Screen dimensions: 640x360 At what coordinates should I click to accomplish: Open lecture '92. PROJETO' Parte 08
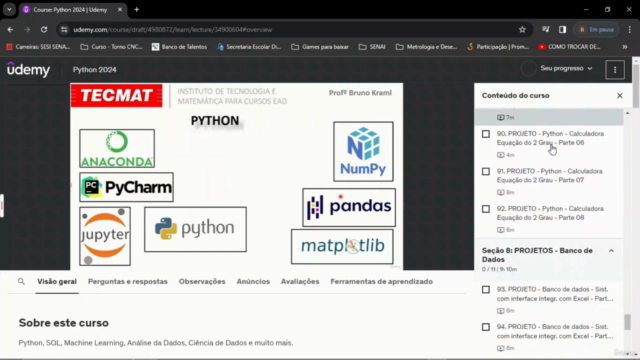550,213
